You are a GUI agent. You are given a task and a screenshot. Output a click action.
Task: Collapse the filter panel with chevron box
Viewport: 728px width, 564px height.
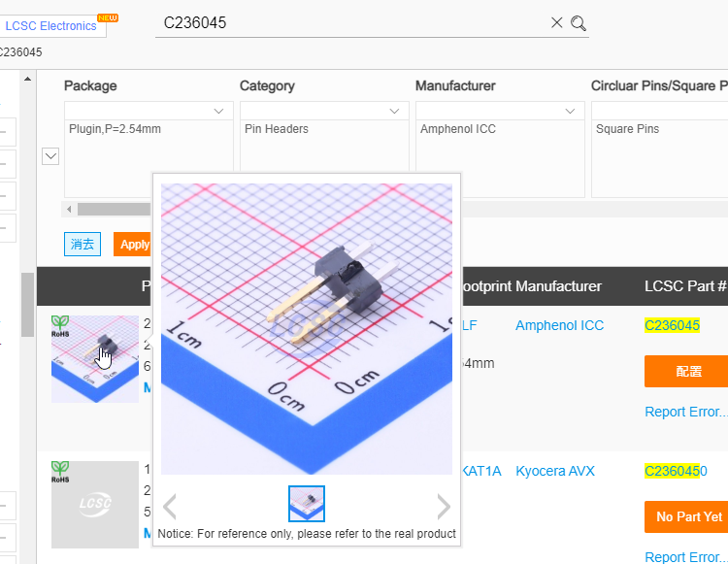pyautogui.click(x=50, y=156)
